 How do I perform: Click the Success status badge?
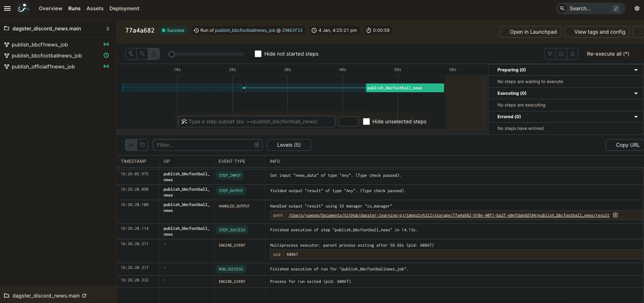(173, 30)
